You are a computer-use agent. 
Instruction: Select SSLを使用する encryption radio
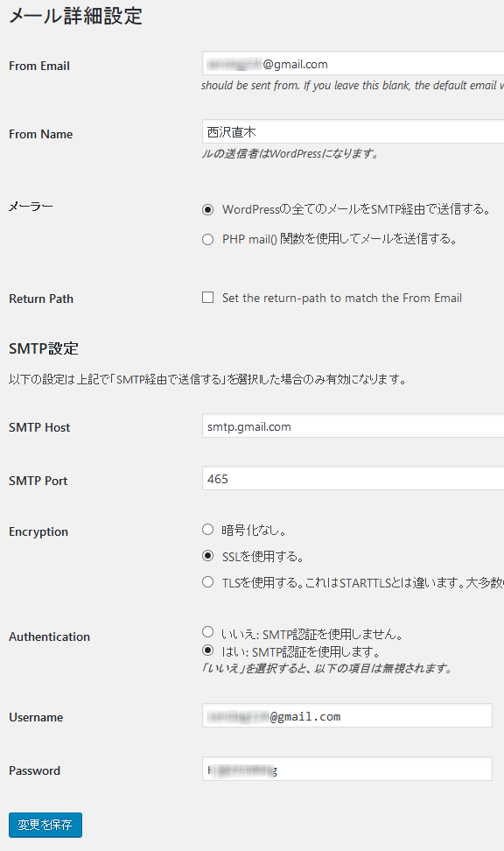pyautogui.click(x=207, y=556)
